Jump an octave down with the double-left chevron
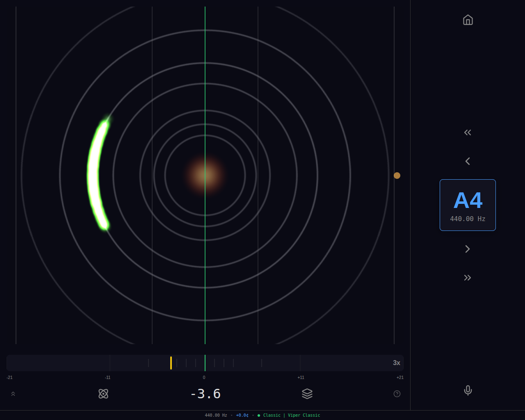 (x=468, y=132)
